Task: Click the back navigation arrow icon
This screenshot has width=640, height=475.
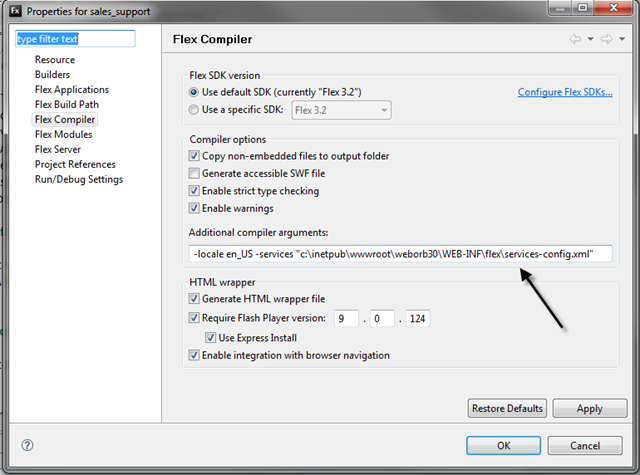Action: point(576,39)
